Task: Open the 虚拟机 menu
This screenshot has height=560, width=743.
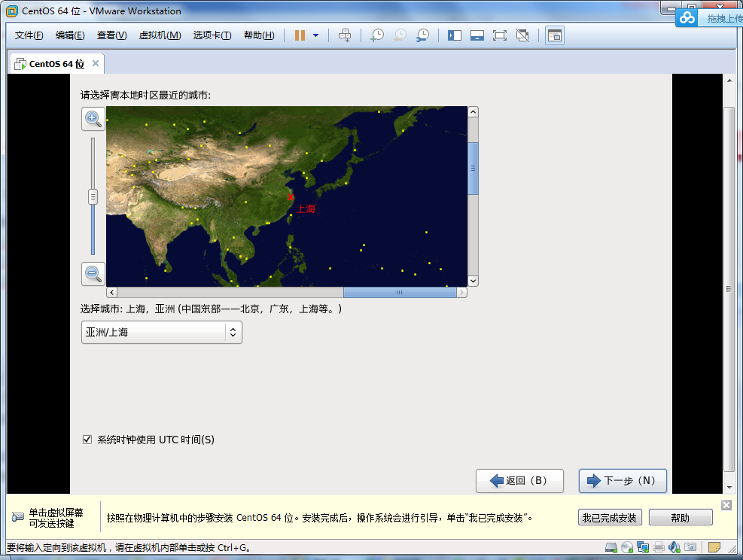Action: pos(160,35)
